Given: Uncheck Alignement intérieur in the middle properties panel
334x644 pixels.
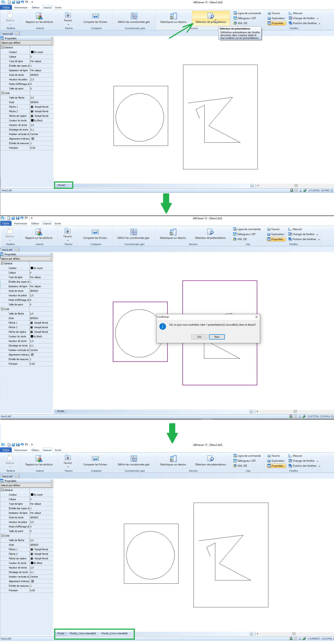Looking at the screenshot, I should click(x=32, y=355).
